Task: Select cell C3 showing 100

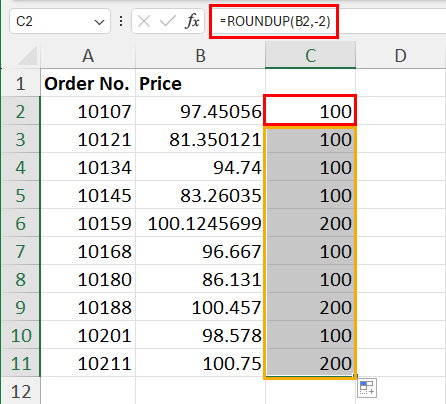Action: tap(310, 139)
